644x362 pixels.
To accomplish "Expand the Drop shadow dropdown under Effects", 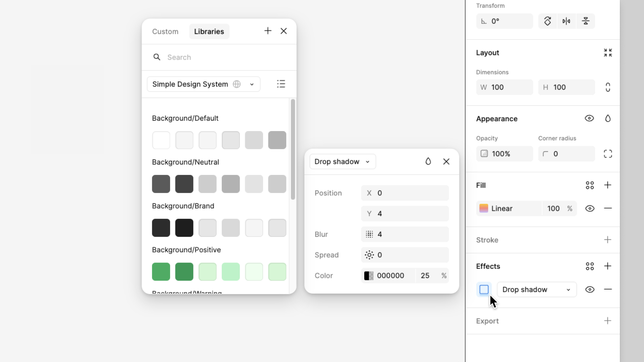I will tap(537, 290).
